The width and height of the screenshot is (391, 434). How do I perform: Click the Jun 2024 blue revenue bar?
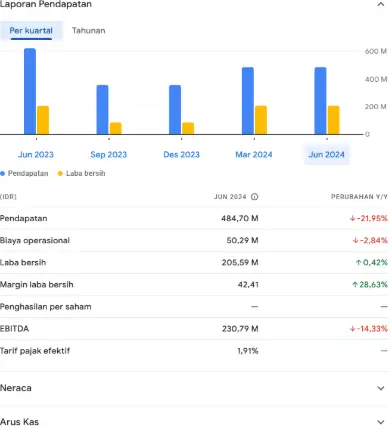click(x=320, y=101)
